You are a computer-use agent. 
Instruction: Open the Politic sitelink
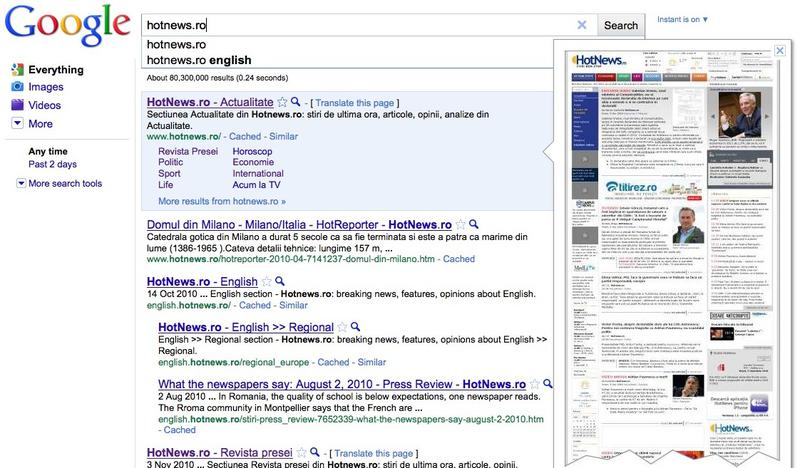pos(170,162)
